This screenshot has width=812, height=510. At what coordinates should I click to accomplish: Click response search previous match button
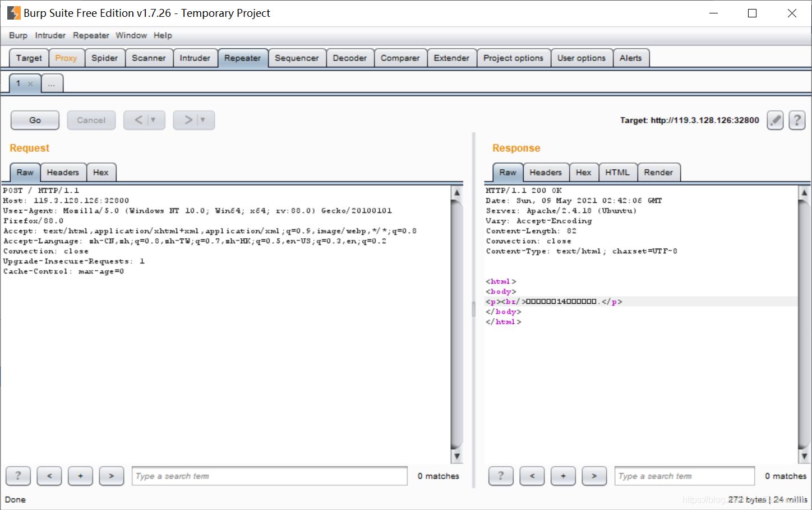point(532,476)
